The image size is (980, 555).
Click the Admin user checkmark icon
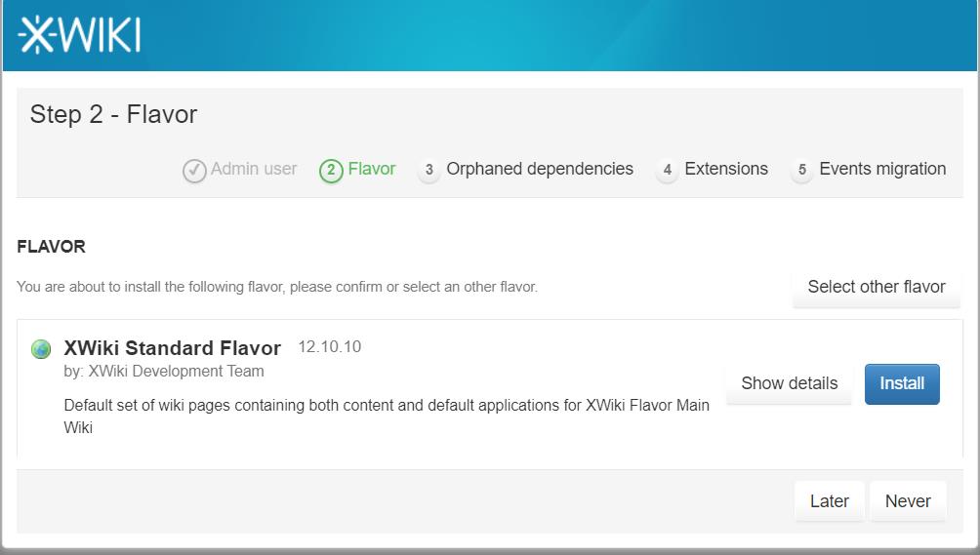click(194, 171)
